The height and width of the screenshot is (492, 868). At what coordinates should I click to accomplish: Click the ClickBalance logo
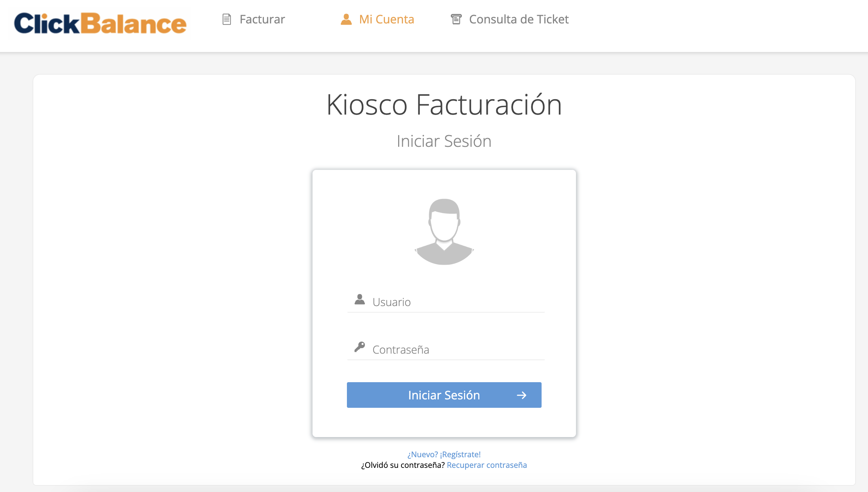(x=100, y=23)
